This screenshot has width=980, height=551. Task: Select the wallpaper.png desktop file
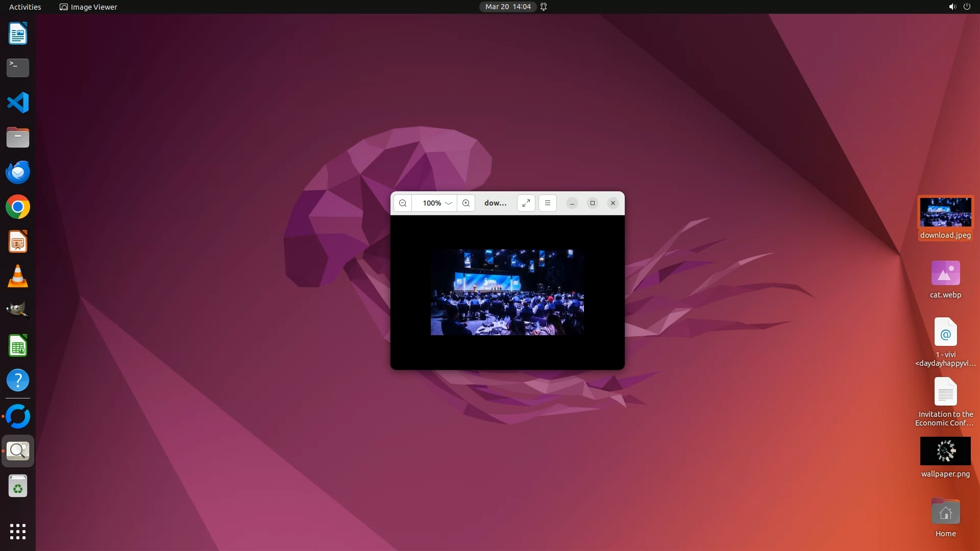[945, 451]
